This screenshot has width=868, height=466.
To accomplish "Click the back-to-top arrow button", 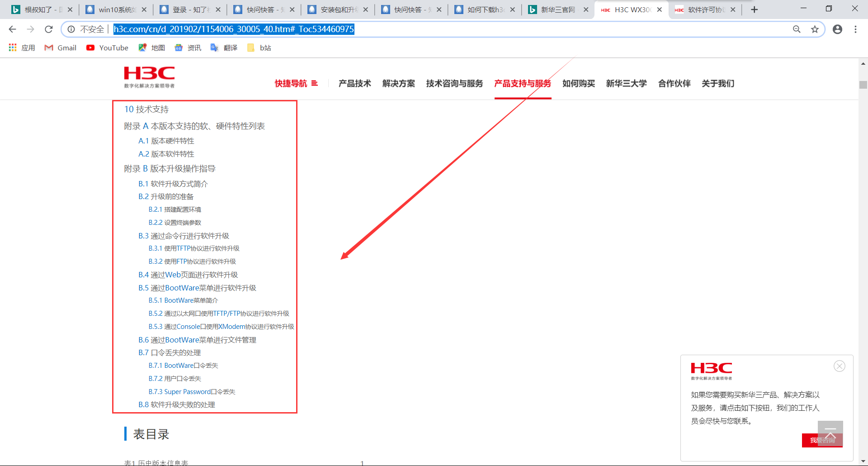I will [x=830, y=433].
